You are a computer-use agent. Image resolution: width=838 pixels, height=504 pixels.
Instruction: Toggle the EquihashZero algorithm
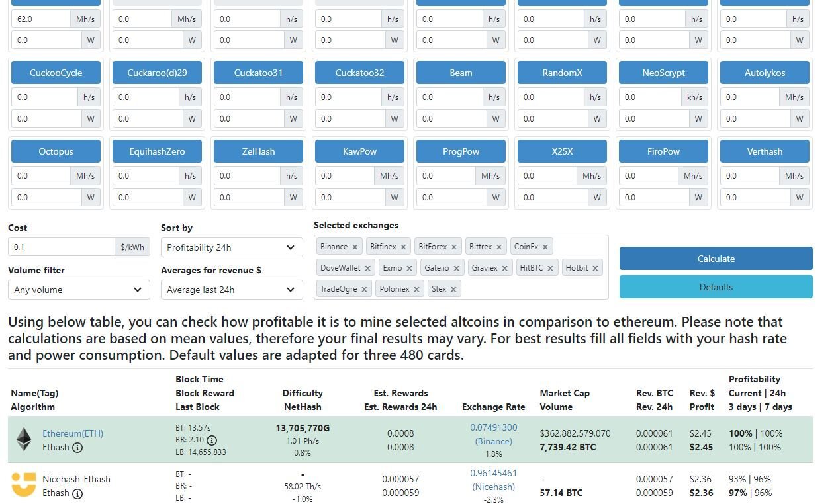[x=157, y=151]
